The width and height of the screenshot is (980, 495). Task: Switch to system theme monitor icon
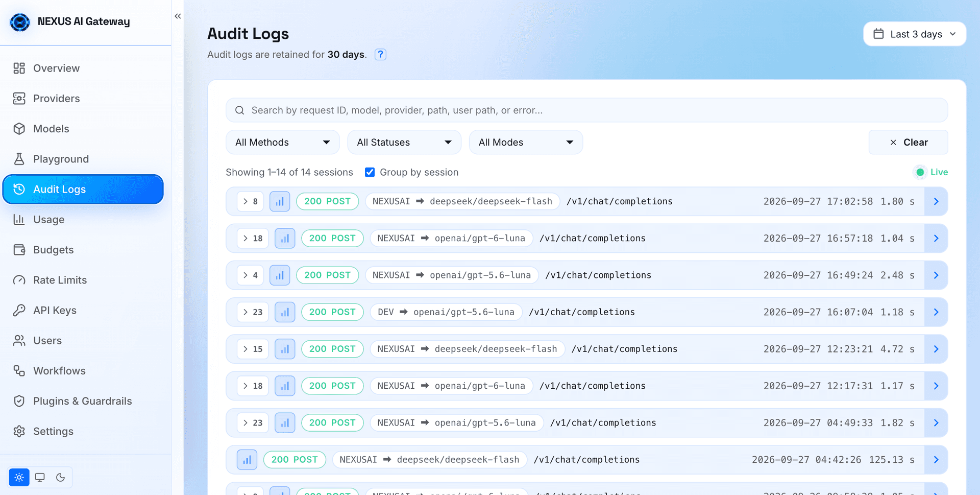point(40,477)
